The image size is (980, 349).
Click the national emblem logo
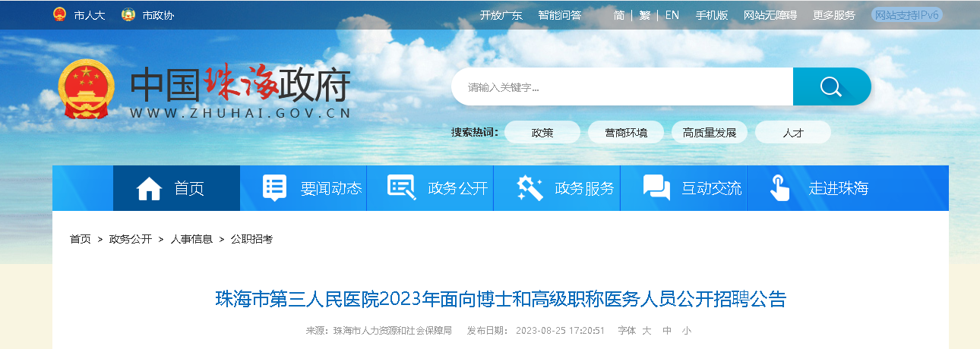click(87, 89)
